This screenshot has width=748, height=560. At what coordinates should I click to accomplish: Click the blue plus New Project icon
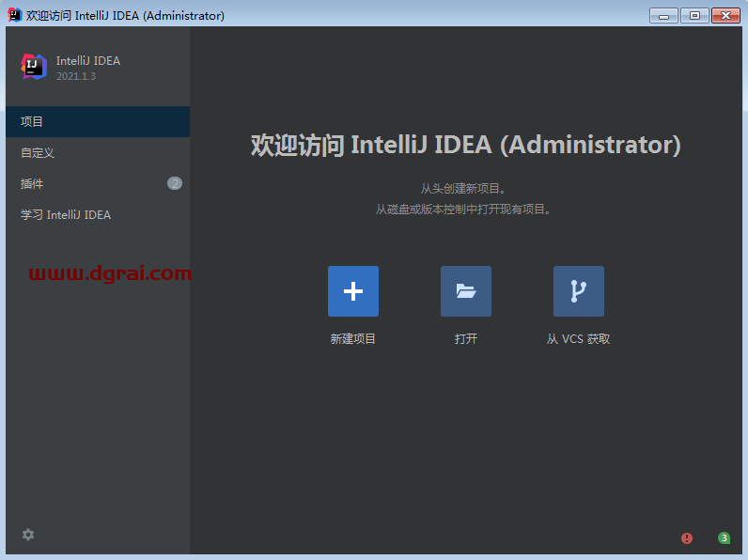point(353,291)
